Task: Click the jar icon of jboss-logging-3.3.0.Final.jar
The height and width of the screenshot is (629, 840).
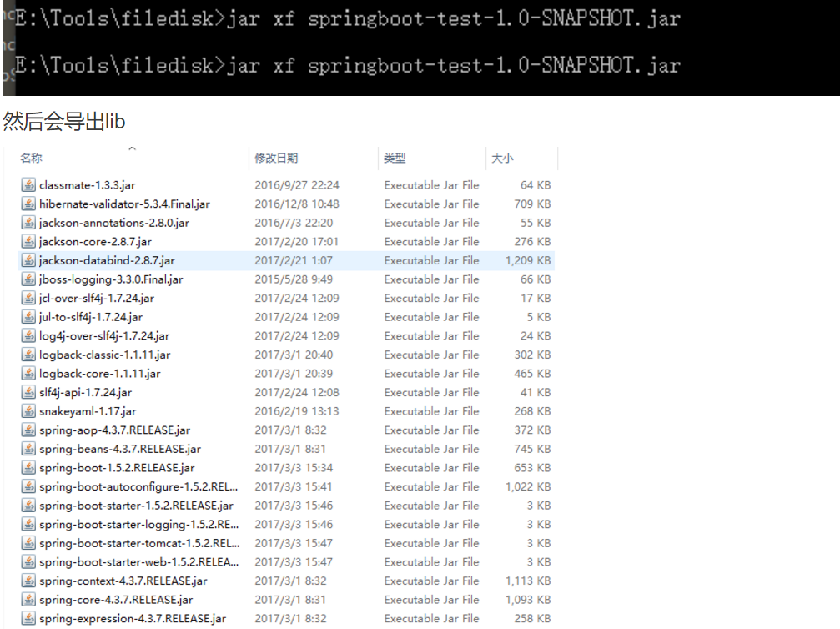Action: pyautogui.click(x=28, y=279)
